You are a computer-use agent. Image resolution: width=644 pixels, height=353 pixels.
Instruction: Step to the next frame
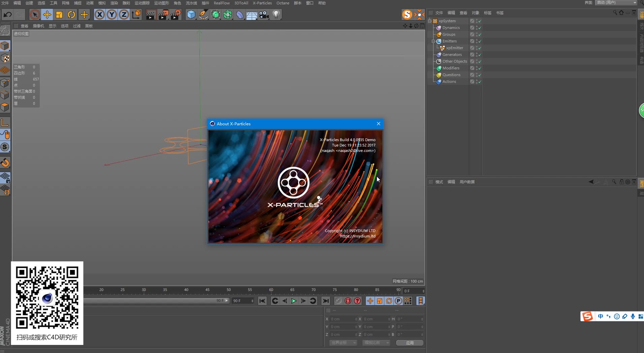coord(303,301)
